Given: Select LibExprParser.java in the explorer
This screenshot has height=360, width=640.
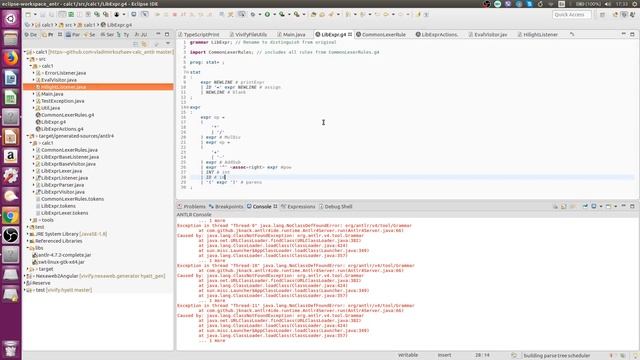Looking at the screenshot, I should tap(62, 185).
